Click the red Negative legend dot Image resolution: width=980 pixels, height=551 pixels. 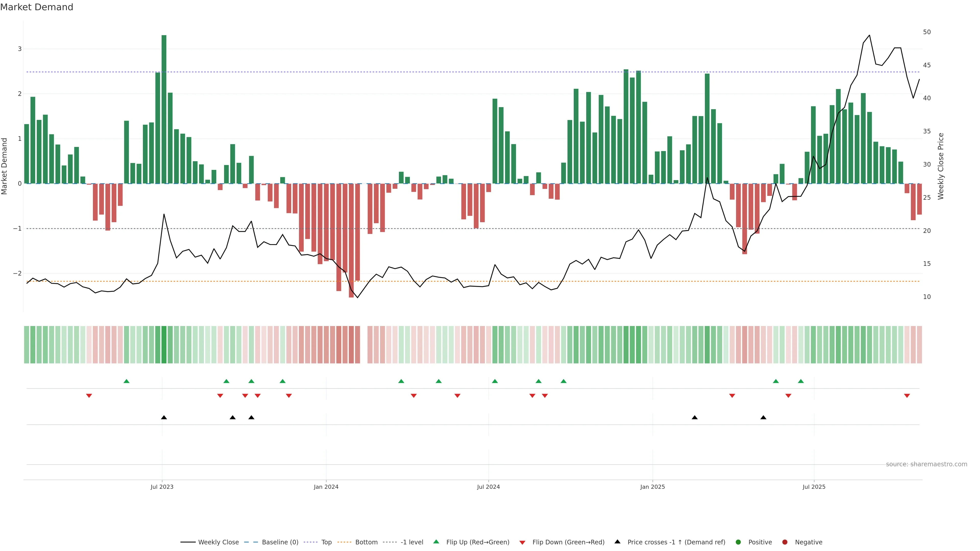point(785,542)
